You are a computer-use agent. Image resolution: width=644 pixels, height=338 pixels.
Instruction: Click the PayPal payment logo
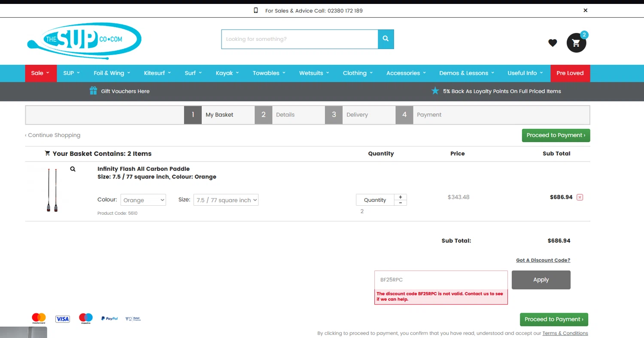(x=109, y=319)
